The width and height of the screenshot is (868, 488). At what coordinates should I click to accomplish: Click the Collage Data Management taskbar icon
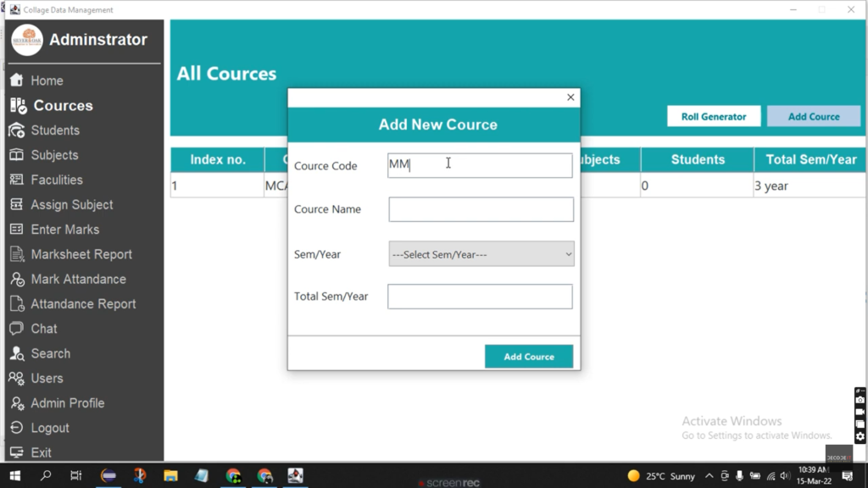point(295,476)
